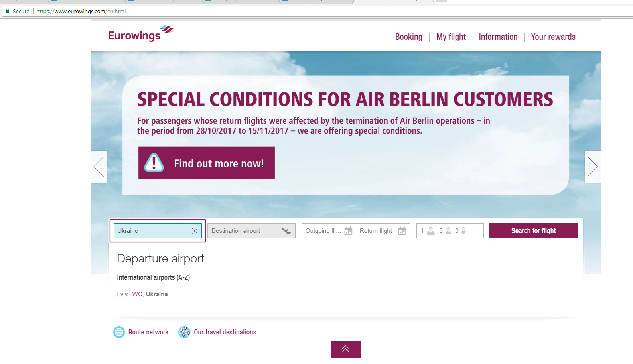Open the Information menu
This screenshot has width=633, height=364.
pos(498,37)
